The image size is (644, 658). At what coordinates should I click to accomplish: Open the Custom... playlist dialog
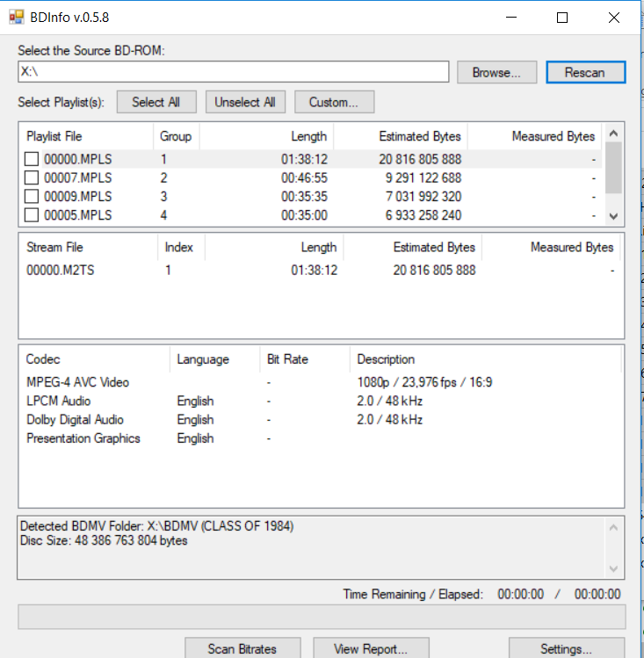click(x=335, y=102)
